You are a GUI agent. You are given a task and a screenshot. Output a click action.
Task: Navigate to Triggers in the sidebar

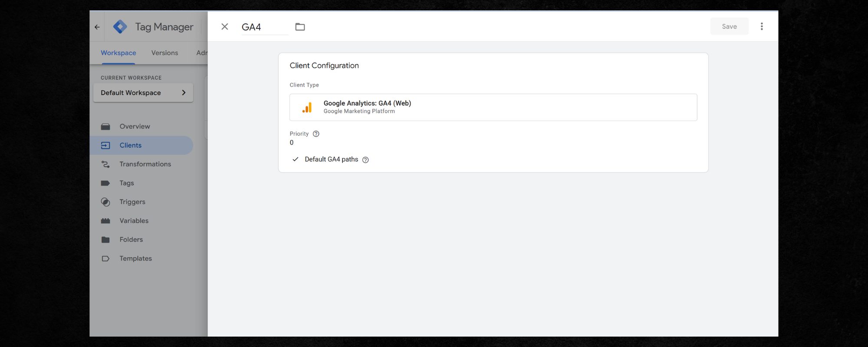pos(132,202)
